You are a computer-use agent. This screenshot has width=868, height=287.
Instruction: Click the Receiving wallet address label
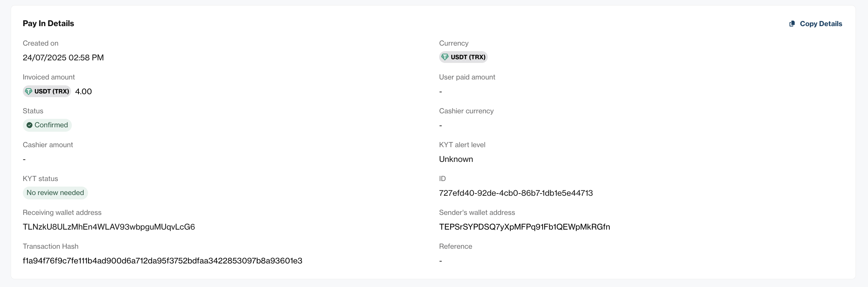[x=62, y=213]
